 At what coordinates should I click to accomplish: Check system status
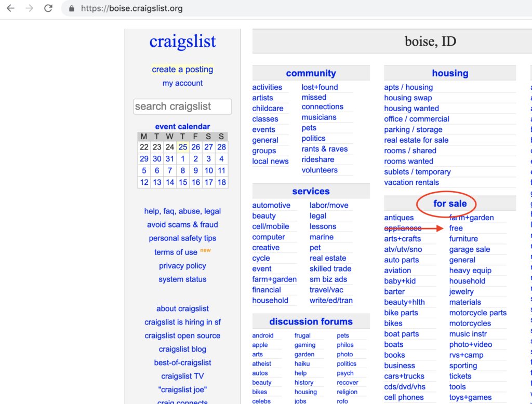click(x=182, y=279)
